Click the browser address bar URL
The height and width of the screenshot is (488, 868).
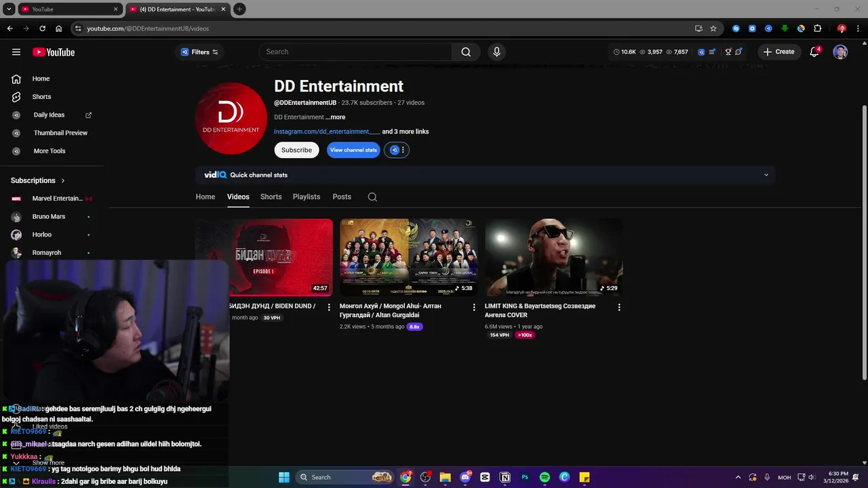148,28
